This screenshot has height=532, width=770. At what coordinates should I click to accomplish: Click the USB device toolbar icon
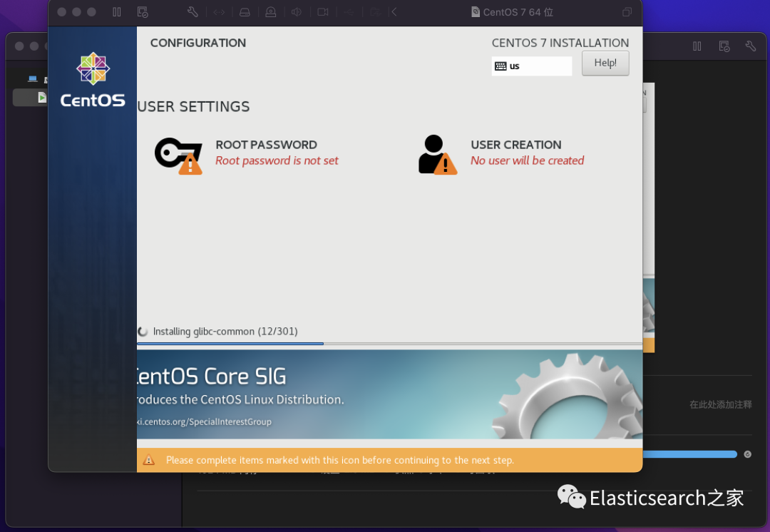[349, 12]
